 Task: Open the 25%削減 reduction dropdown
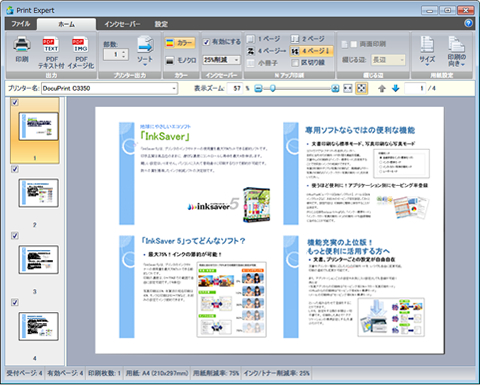(x=222, y=60)
